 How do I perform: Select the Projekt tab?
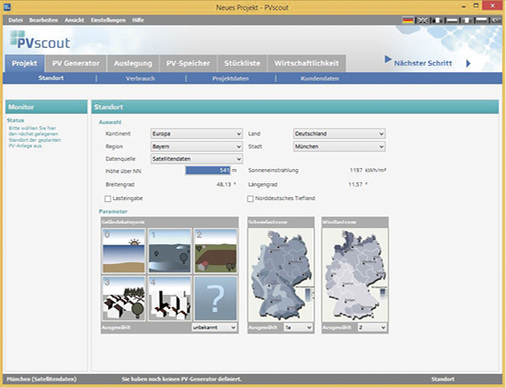[x=24, y=63]
